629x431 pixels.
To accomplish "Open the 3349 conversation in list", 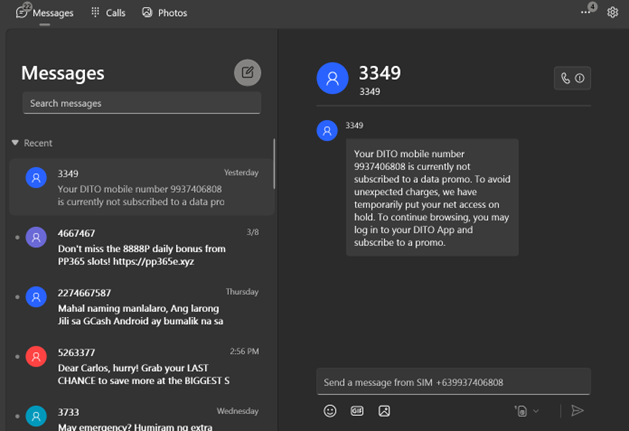I will 142,187.
